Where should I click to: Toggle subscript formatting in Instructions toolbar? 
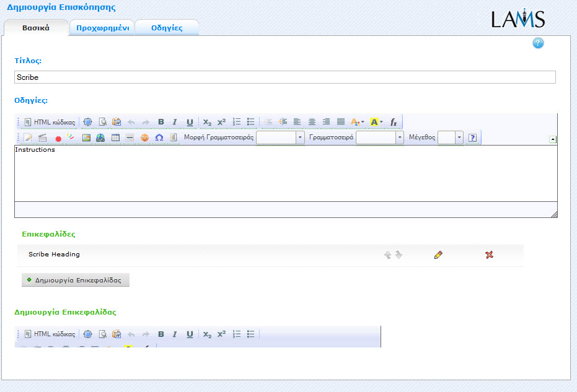coord(207,122)
